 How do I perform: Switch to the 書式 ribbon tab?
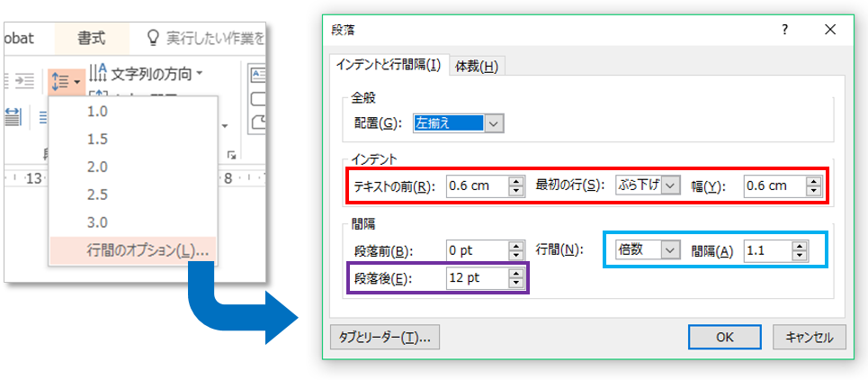(92, 38)
